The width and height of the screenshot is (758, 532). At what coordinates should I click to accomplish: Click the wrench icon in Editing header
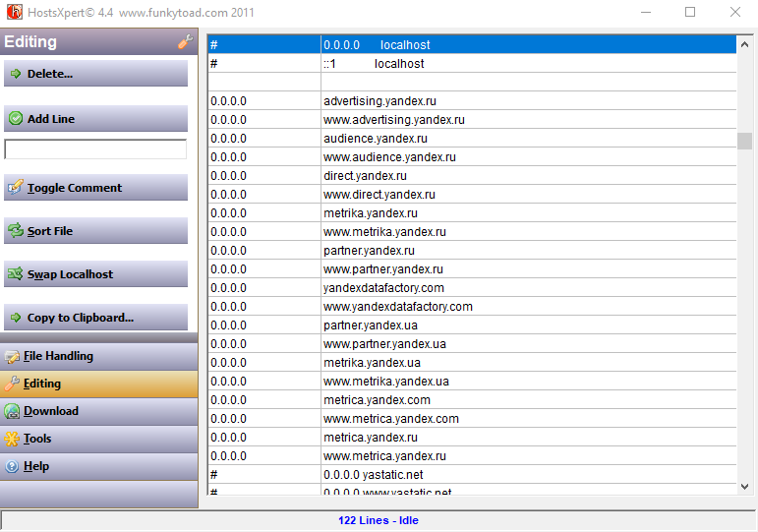point(185,41)
